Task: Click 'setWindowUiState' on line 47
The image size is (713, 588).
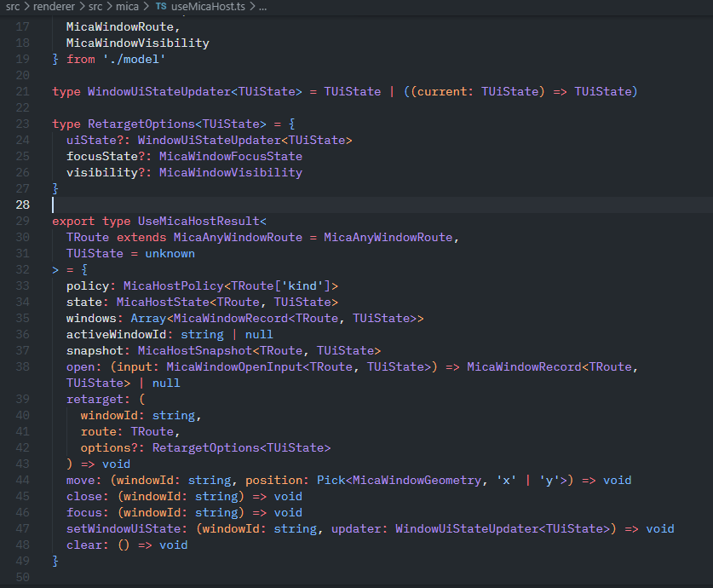Action: pos(124,529)
